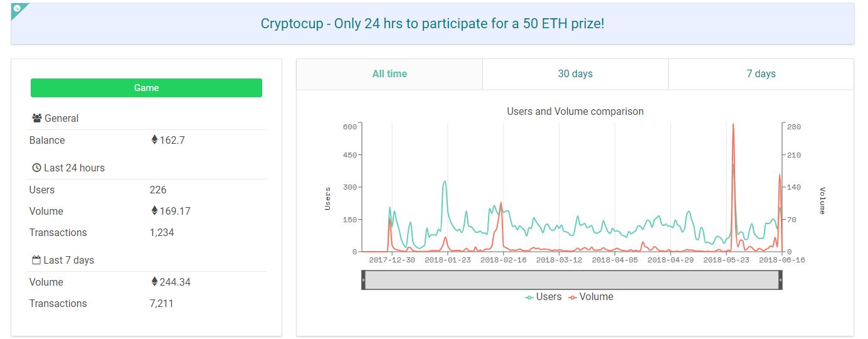
Task: Click the 2018-04-05 x-axis date label
Action: (615, 259)
